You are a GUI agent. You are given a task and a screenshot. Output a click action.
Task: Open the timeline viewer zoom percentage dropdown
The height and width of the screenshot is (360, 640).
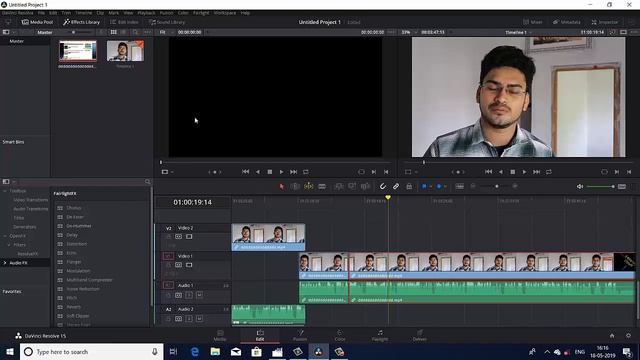tap(409, 32)
